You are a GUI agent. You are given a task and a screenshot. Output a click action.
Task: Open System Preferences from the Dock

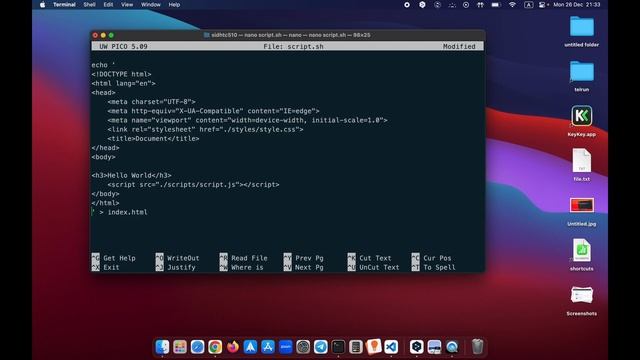(x=303, y=347)
